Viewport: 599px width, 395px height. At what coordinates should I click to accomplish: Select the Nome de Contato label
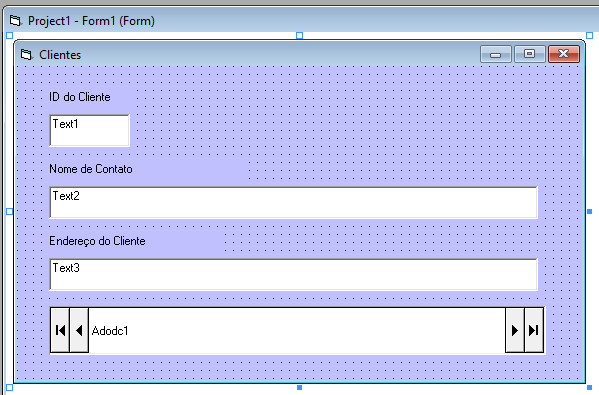pyautogui.click(x=91, y=169)
